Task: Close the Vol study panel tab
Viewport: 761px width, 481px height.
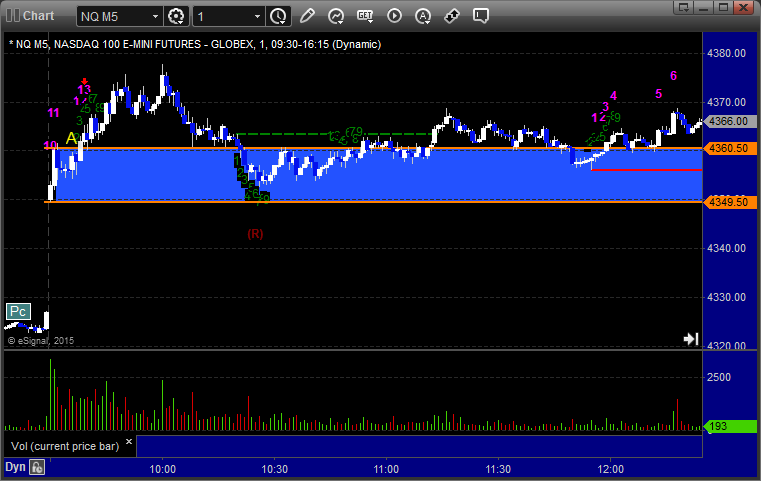Action: click(x=129, y=442)
